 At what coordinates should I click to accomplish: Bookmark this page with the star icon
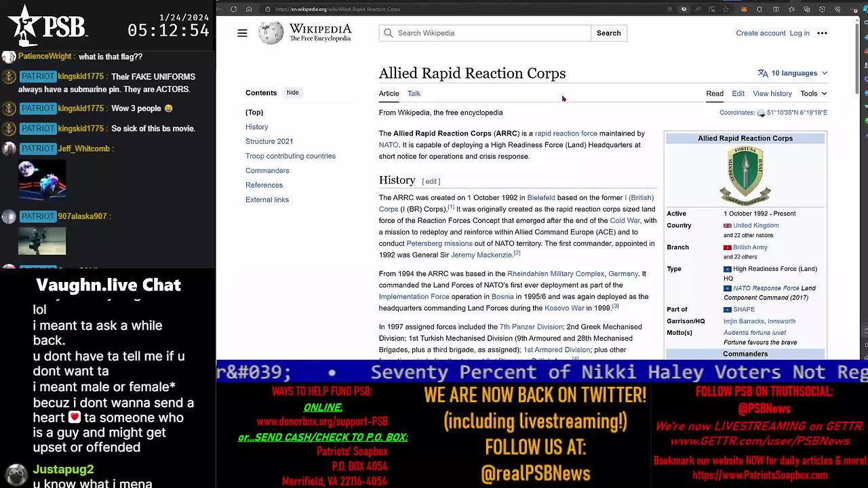click(x=726, y=9)
